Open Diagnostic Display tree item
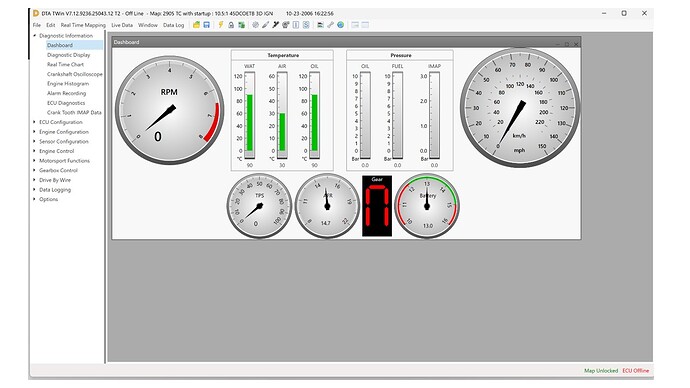Screen dimensions: 690x388 coord(69,55)
